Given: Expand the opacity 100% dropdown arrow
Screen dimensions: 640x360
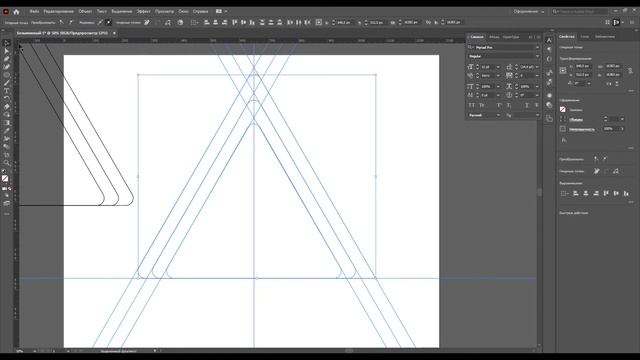Looking at the screenshot, I should pos(622,129).
